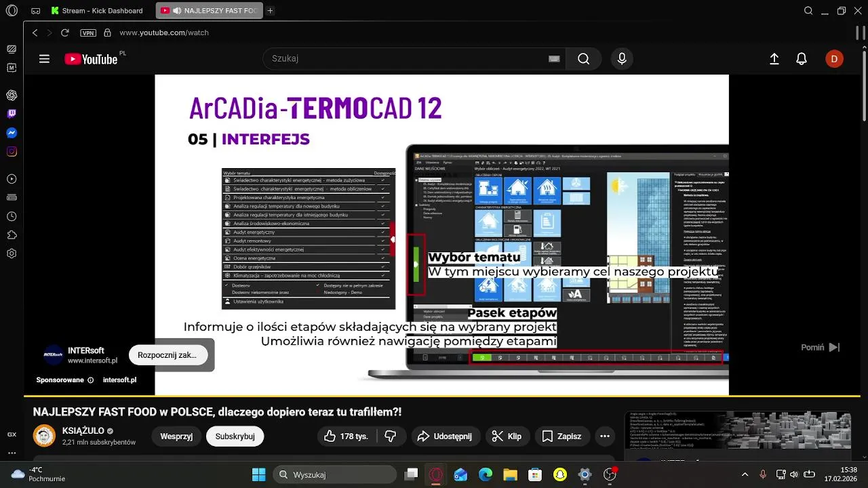Open the KSIĄŻULO channel avatar

[x=44, y=436]
